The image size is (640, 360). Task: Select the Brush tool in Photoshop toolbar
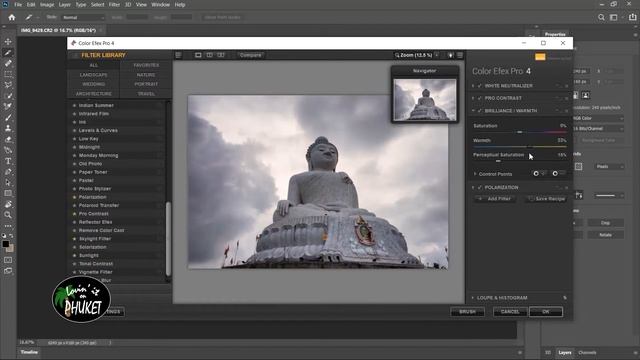coord(8,118)
